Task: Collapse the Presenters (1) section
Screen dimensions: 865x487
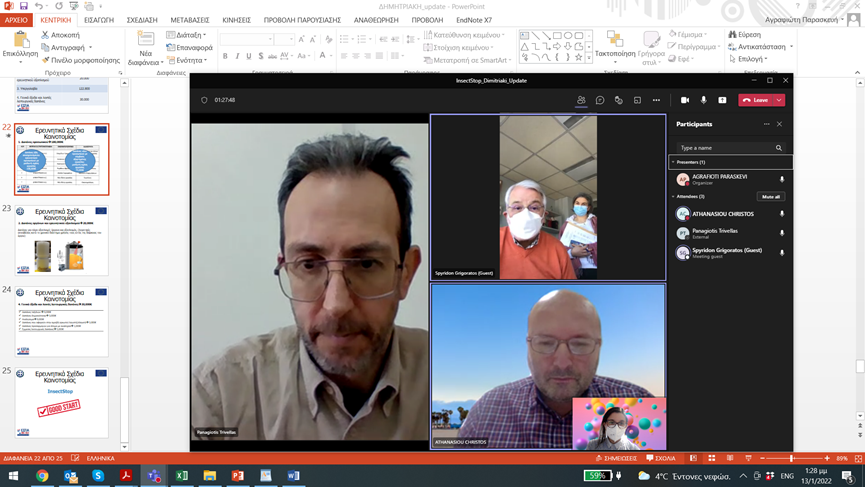Action: (x=673, y=162)
